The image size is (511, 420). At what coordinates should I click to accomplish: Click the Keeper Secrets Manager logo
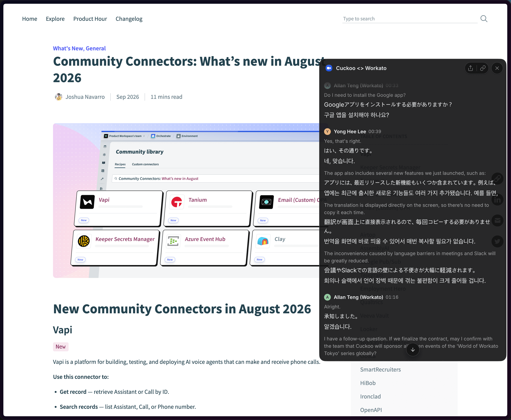point(84,241)
